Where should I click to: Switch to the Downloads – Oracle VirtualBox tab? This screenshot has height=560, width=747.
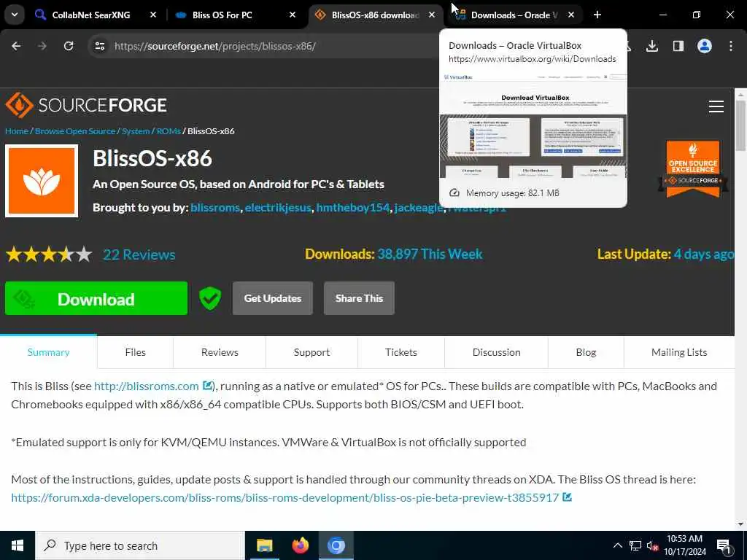tap(514, 15)
